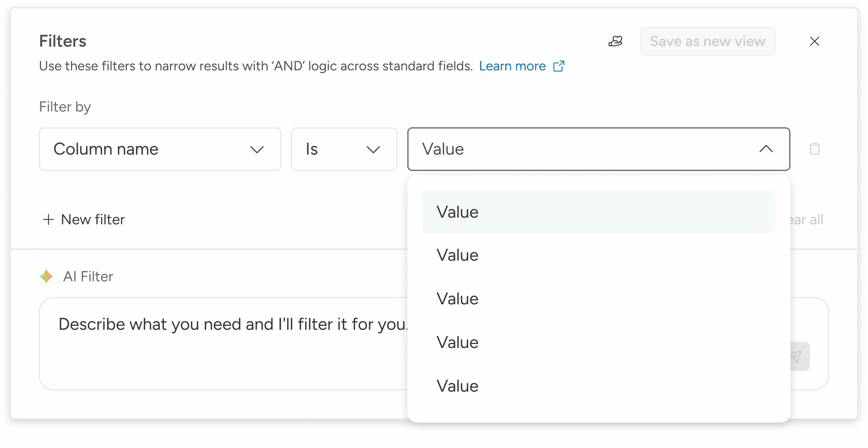The width and height of the screenshot is (868, 448).
Task: Click the AI Filter sparkle icon
Action: click(x=46, y=276)
